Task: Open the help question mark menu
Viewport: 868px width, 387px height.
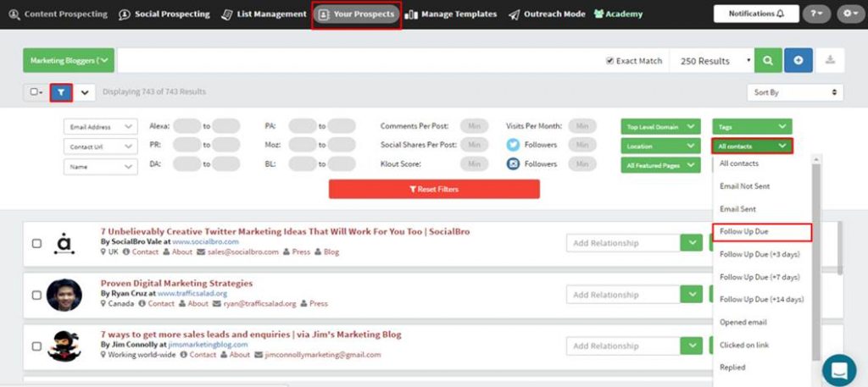Action: 816,14
